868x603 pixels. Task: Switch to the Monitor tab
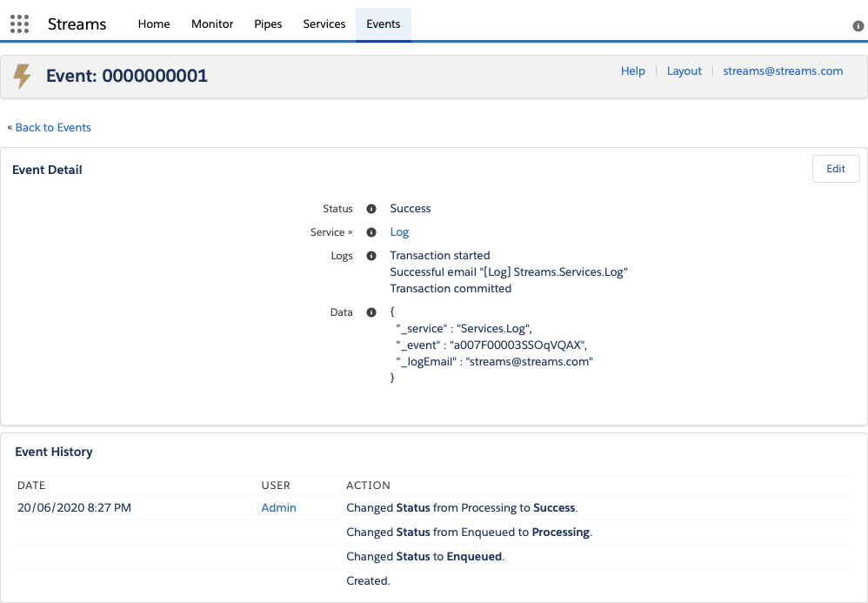212,23
